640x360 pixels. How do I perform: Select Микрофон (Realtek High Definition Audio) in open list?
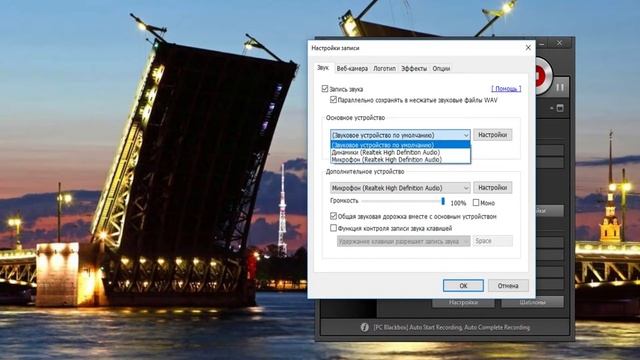pyautogui.click(x=400, y=160)
